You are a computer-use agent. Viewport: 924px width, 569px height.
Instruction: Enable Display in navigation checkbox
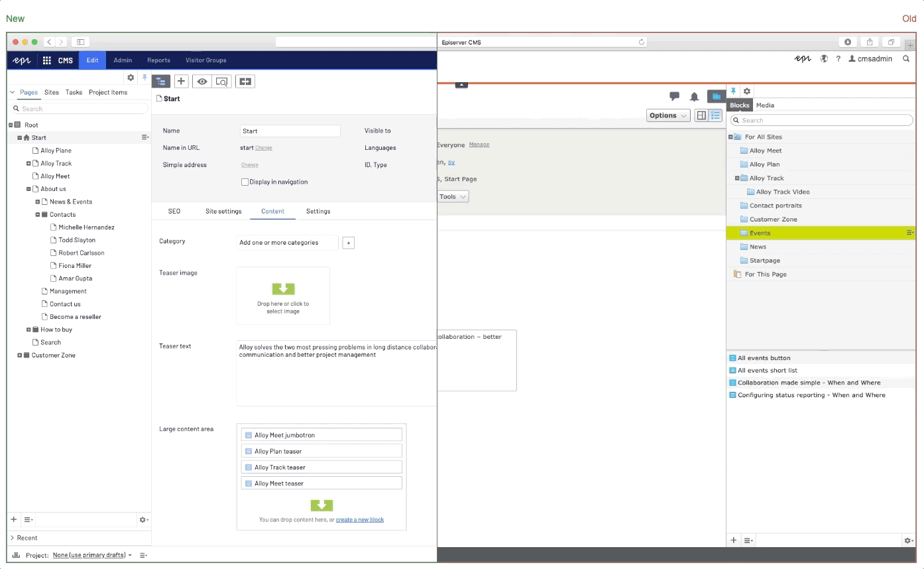click(245, 182)
